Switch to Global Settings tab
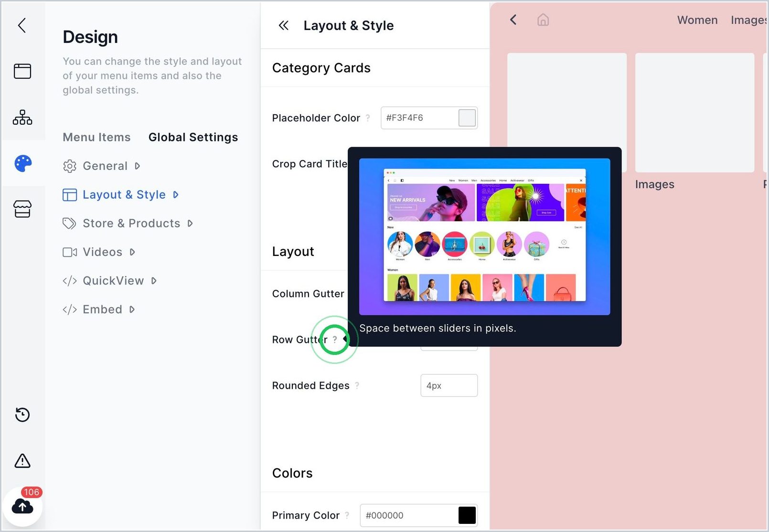The image size is (769, 532). 193,137
